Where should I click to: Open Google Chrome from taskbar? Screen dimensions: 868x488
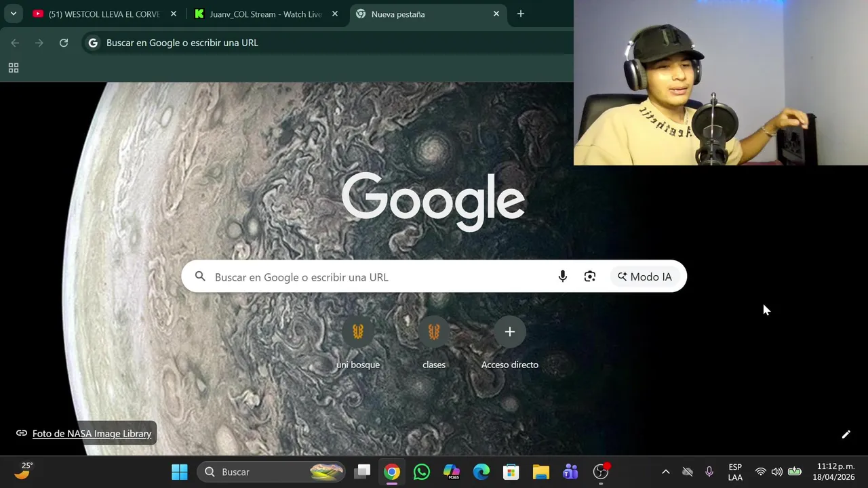[x=392, y=472]
